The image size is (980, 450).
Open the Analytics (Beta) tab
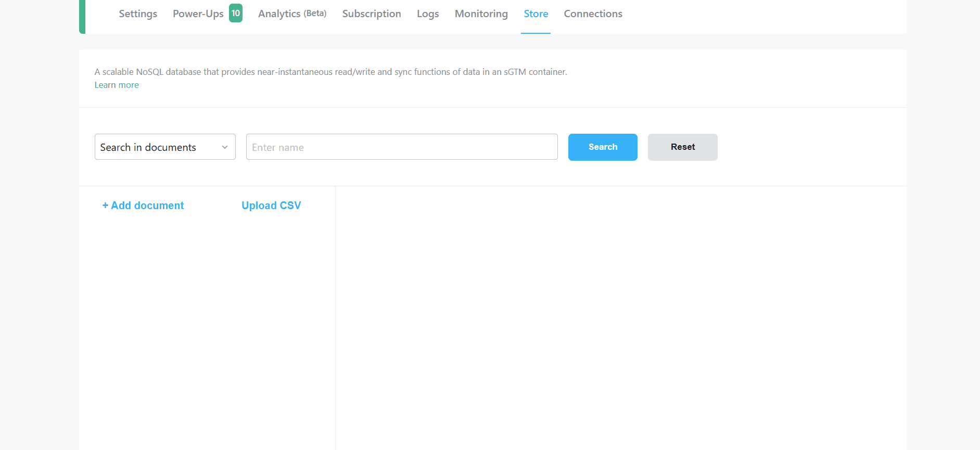pos(292,14)
